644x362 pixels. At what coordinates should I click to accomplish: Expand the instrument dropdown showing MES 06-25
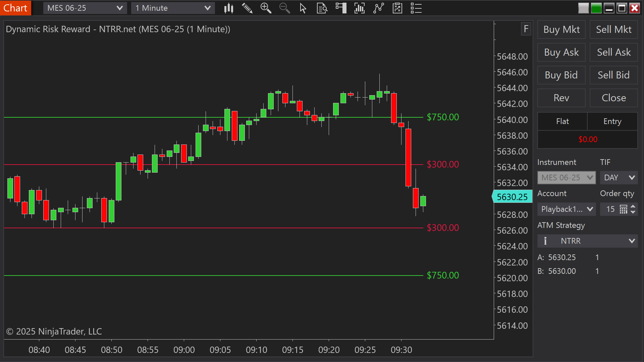[85, 8]
